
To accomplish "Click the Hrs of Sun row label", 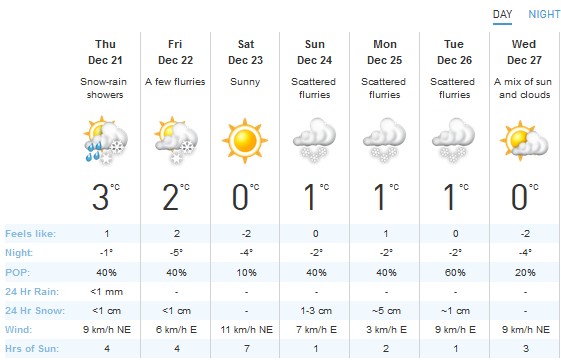I will (31, 349).
